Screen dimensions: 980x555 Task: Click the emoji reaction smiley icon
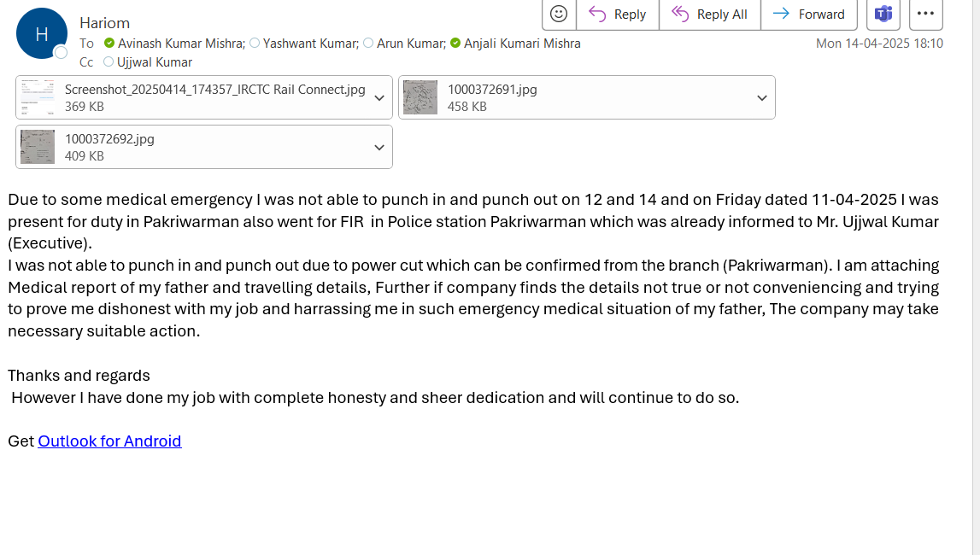(559, 14)
